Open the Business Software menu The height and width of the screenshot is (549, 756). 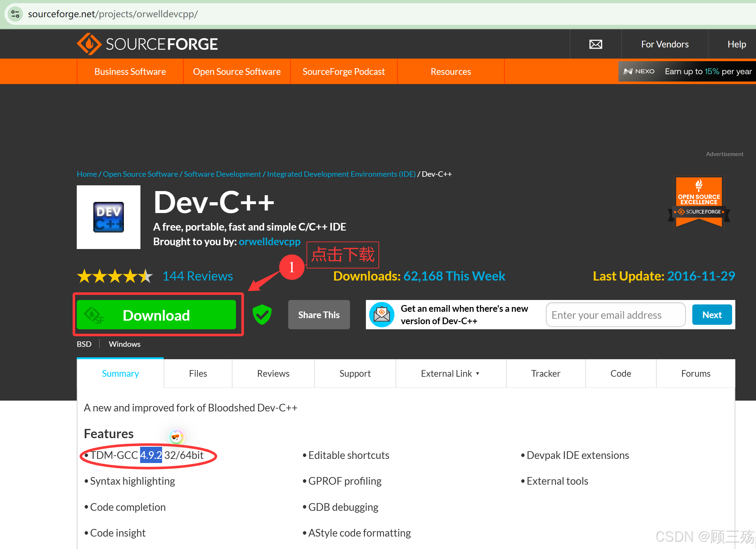130,72
